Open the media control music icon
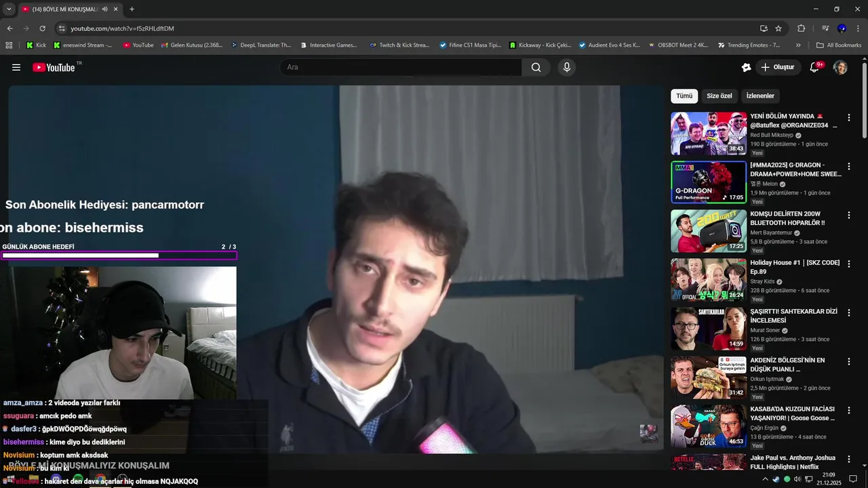Viewport: 868px width, 488px height. click(825, 28)
